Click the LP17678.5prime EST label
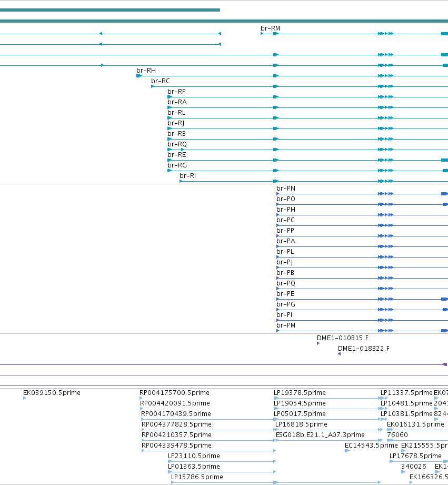 415,456
